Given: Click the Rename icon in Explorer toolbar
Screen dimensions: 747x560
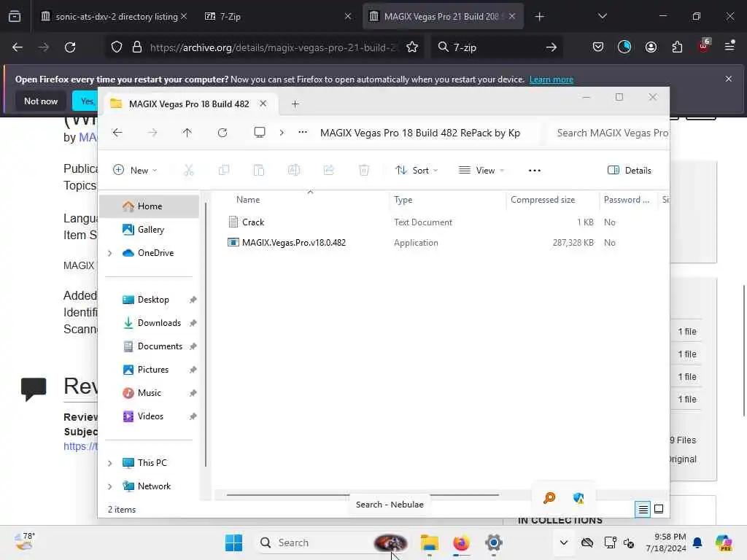Looking at the screenshot, I should click(294, 170).
